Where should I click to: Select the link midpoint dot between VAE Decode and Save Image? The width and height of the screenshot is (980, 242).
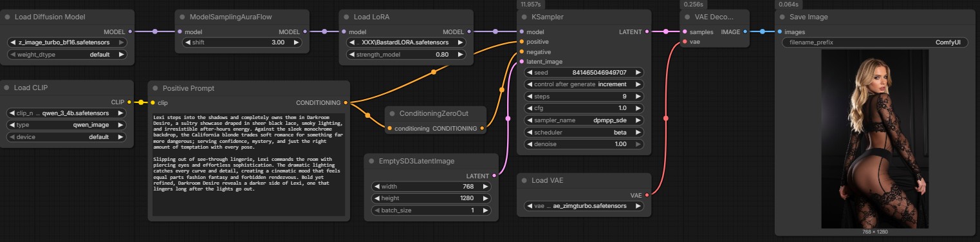coord(763,32)
